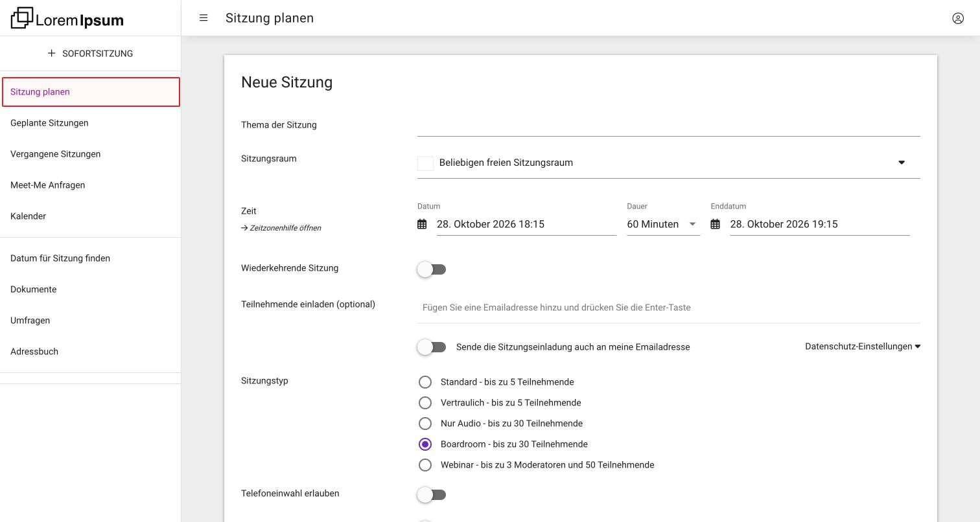Open Sitzung planen in sidebar

click(x=91, y=92)
